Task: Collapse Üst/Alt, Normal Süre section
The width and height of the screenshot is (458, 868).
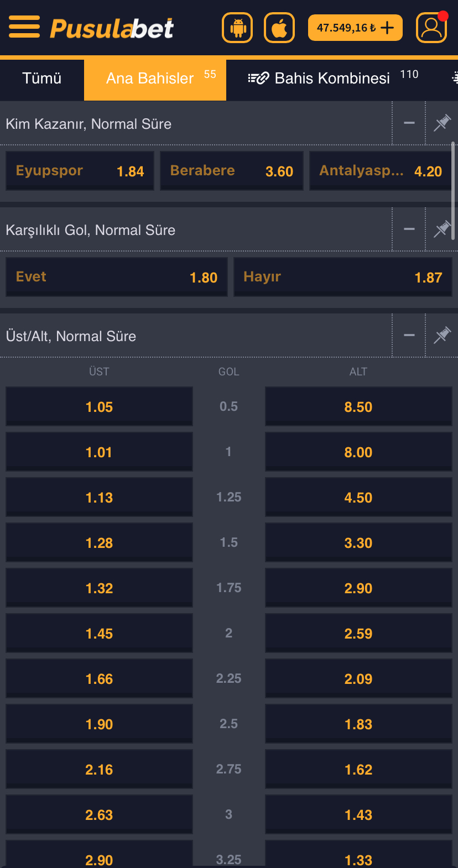Action: click(x=409, y=335)
